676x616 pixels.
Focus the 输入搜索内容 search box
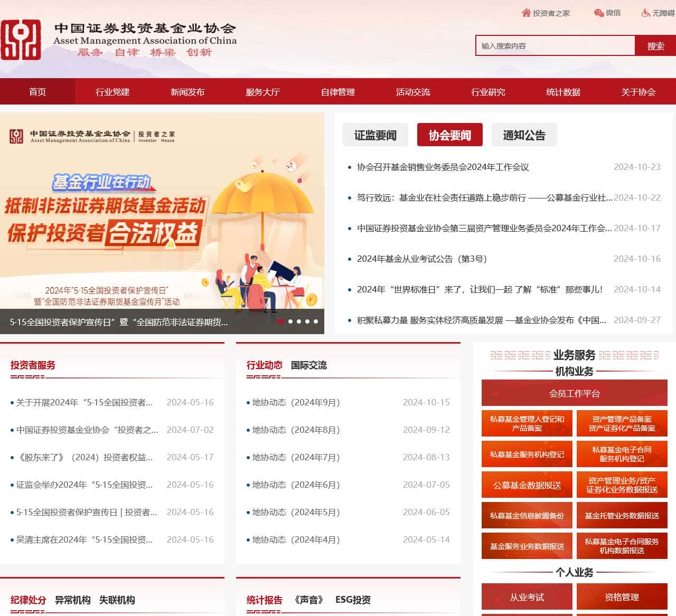[x=555, y=46]
